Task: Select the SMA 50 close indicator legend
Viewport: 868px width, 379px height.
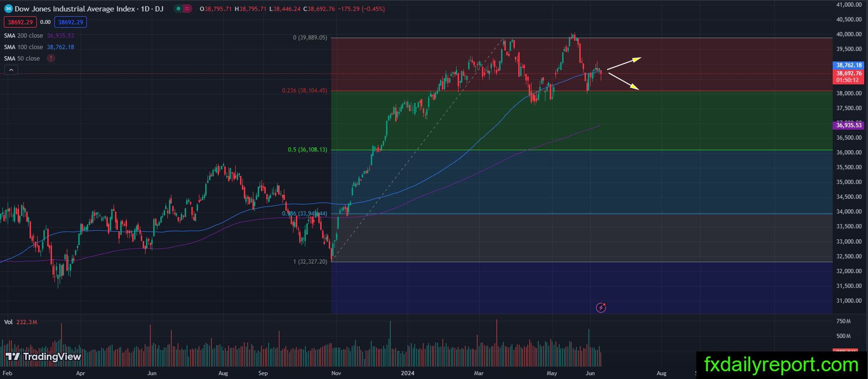Action: click(x=22, y=58)
